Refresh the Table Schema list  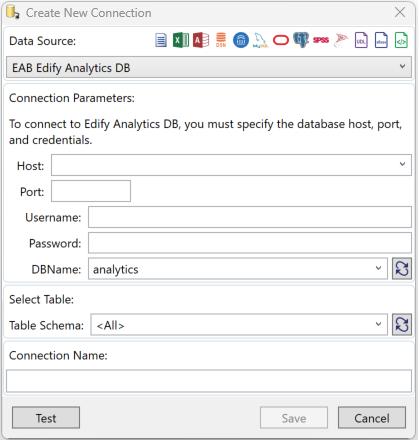click(x=402, y=324)
